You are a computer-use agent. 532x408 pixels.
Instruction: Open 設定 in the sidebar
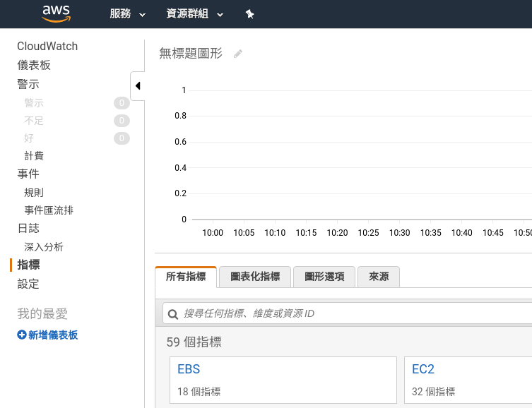pyautogui.click(x=28, y=284)
